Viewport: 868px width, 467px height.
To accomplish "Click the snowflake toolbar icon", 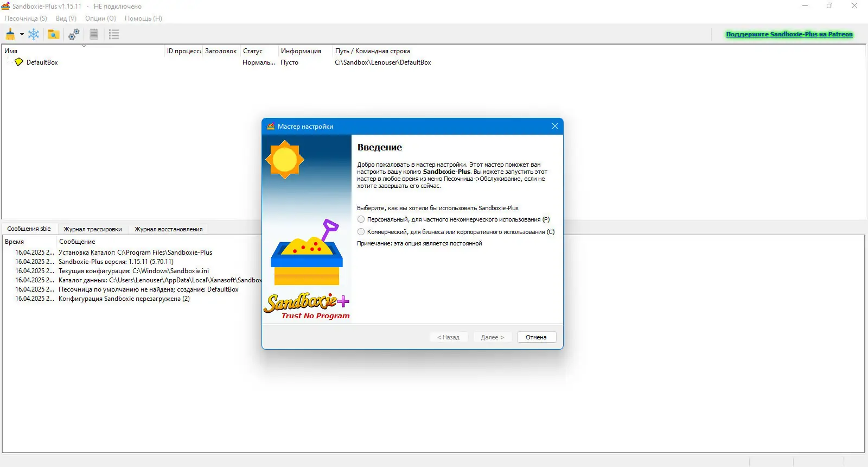I will point(34,34).
